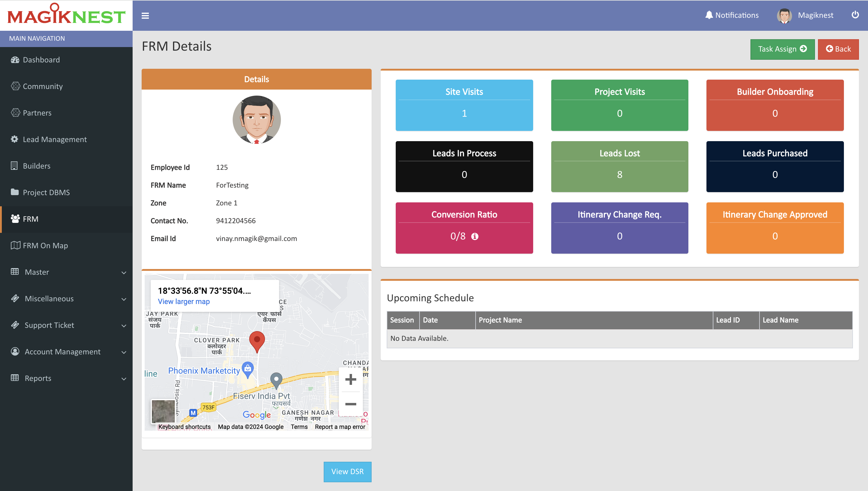Click the red Back button
Screen dimensions: 868x491
(x=838, y=49)
